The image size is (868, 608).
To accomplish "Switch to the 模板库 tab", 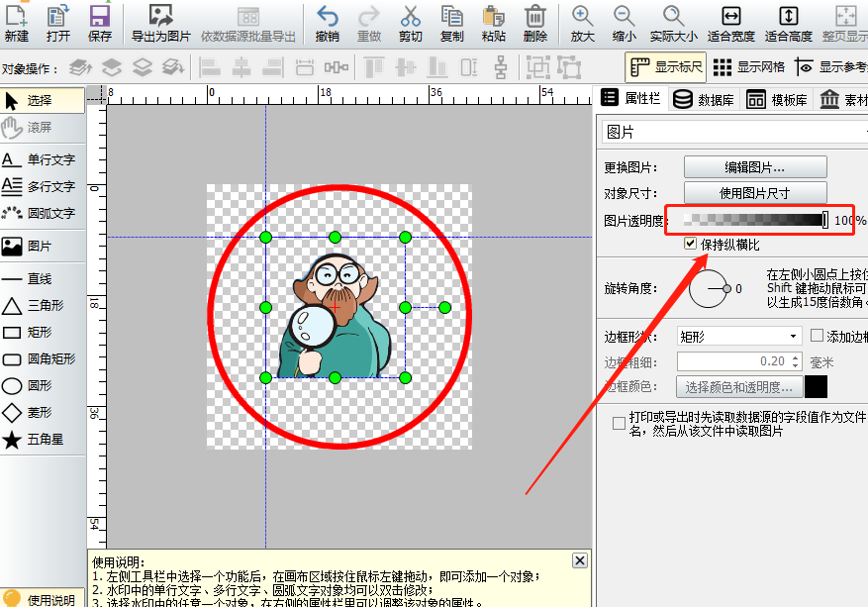I will (777, 100).
